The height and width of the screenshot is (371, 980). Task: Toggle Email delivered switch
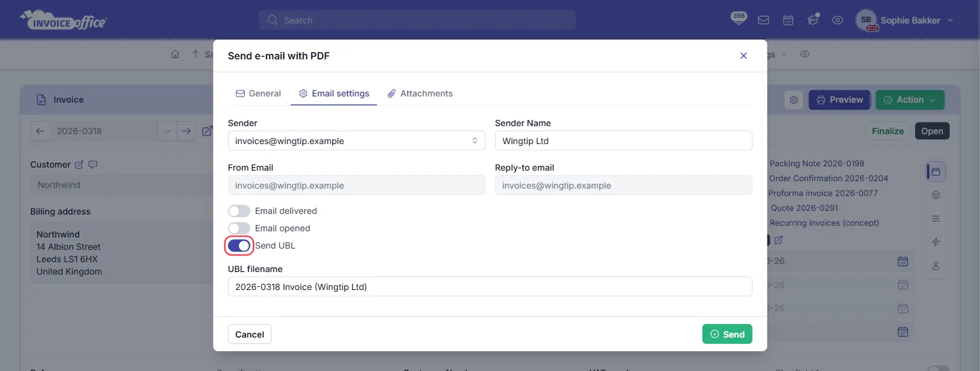pyautogui.click(x=239, y=211)
